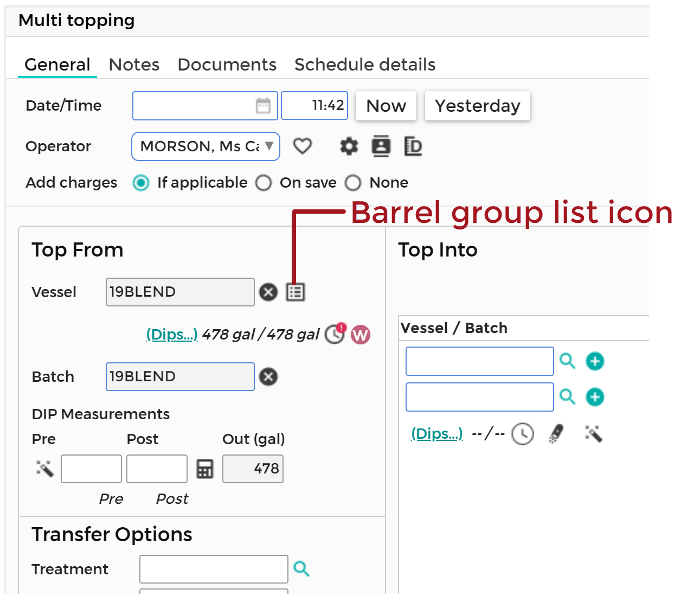The image size is (700, 602).
Task: Open the Schedule details tab
Action: pos(365,65)
